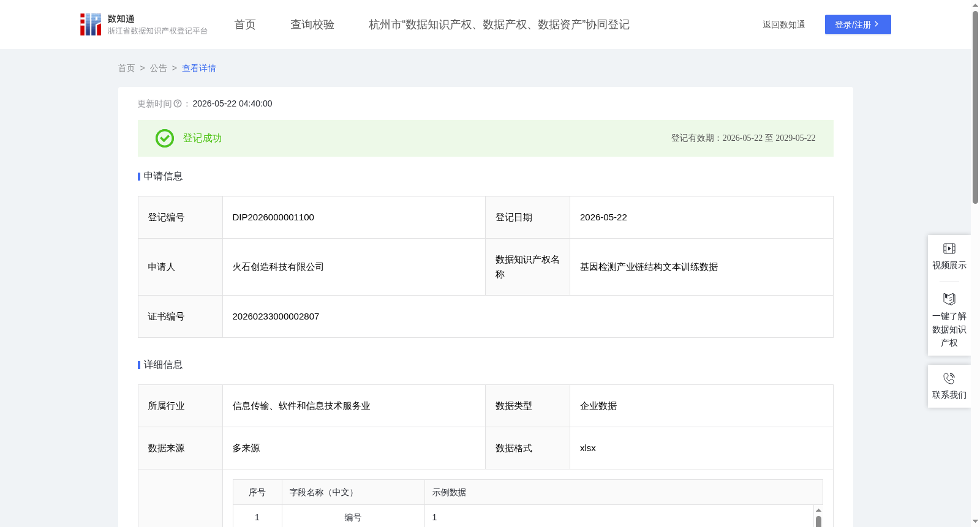This screenshot has height=527, width=980.
Task: Click 首页 in the breadcrumb
Action: [x=127, y=69]
